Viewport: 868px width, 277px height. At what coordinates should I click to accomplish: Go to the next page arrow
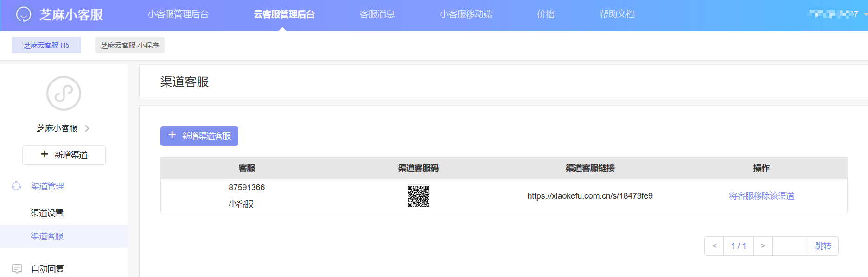coord(763,246)
